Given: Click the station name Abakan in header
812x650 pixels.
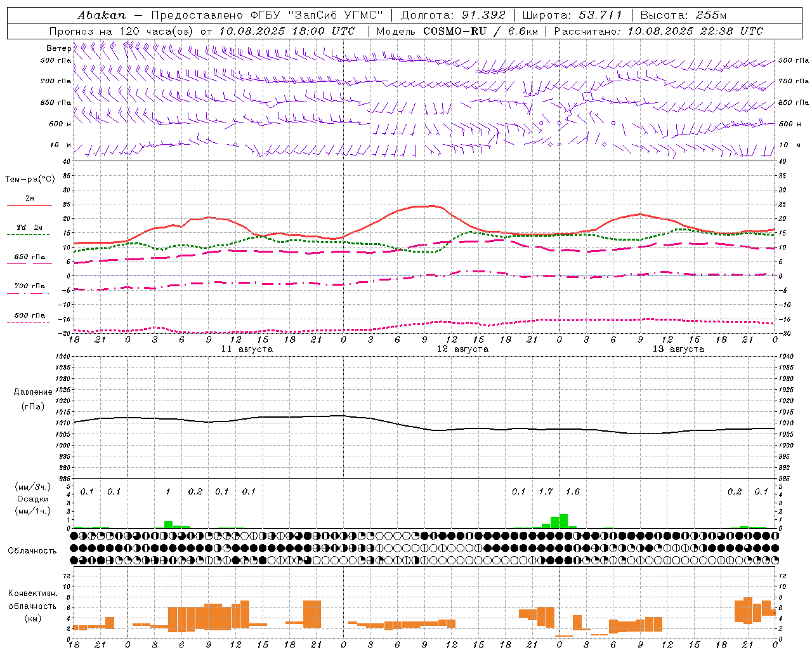Looking at the screenshot, I should [x=101, y=15].
